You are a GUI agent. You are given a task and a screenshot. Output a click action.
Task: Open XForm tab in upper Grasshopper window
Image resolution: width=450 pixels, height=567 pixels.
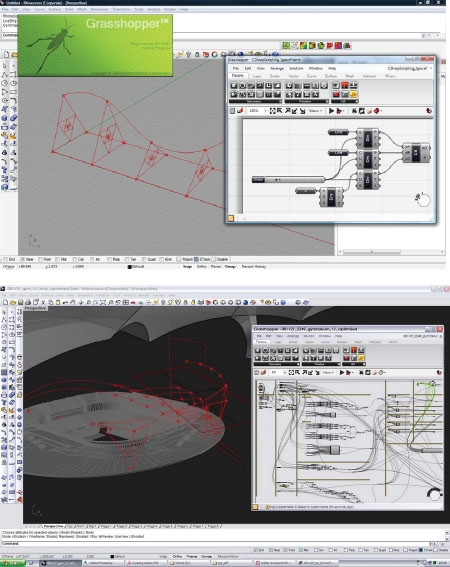390,76
